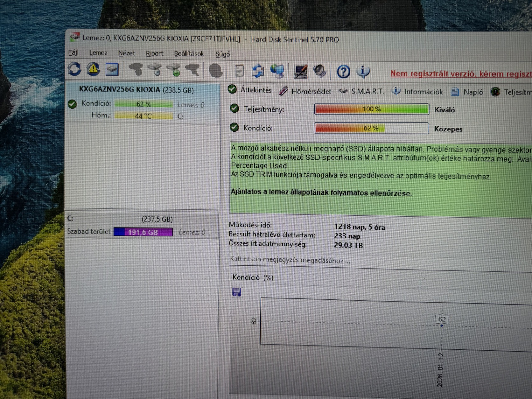
Task: Click the 62 data point on the chart
Action: point(442,325)
